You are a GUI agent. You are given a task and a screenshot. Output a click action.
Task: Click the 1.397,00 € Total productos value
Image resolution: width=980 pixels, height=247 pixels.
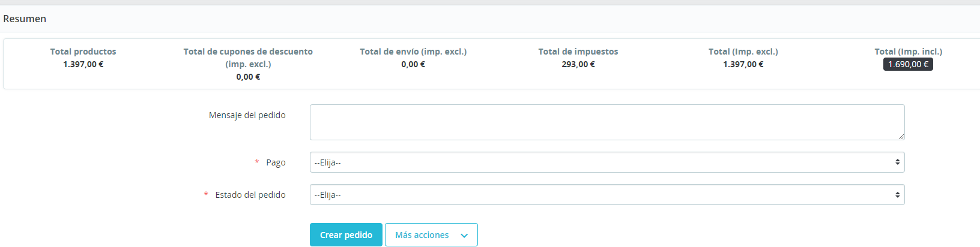click(83, 64)
